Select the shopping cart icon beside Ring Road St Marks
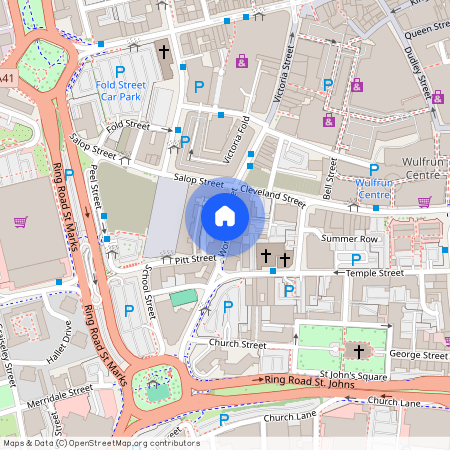Viewport: 450px width, 450px height. click(x=21, y=222)
